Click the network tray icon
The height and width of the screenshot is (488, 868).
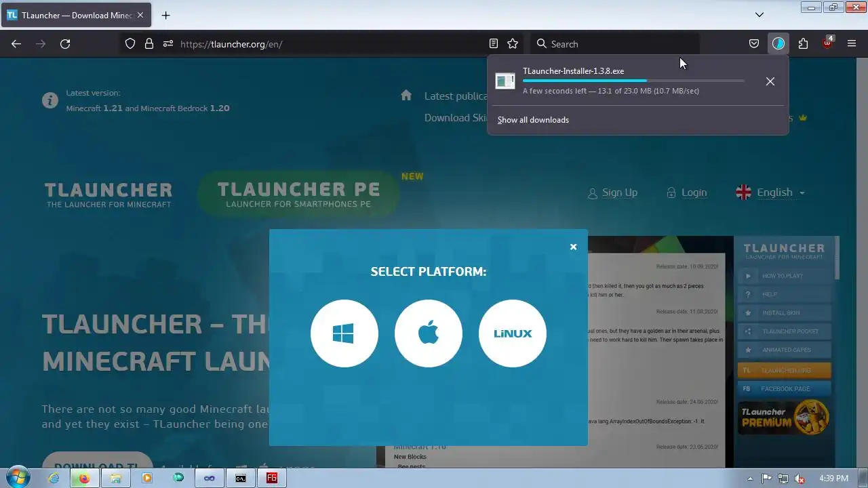point(783,479)
